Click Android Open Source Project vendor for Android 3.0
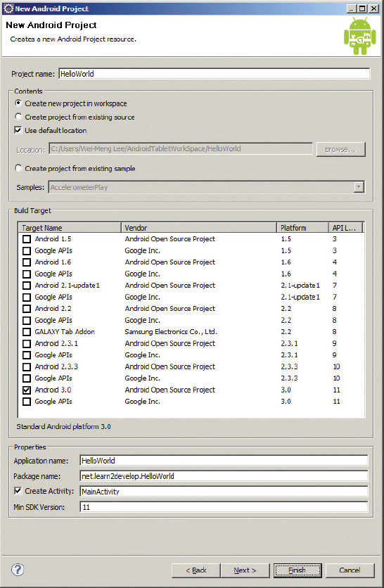Viewport: 384px width, 588px height. pyautogui.click(x=170, y=390)
